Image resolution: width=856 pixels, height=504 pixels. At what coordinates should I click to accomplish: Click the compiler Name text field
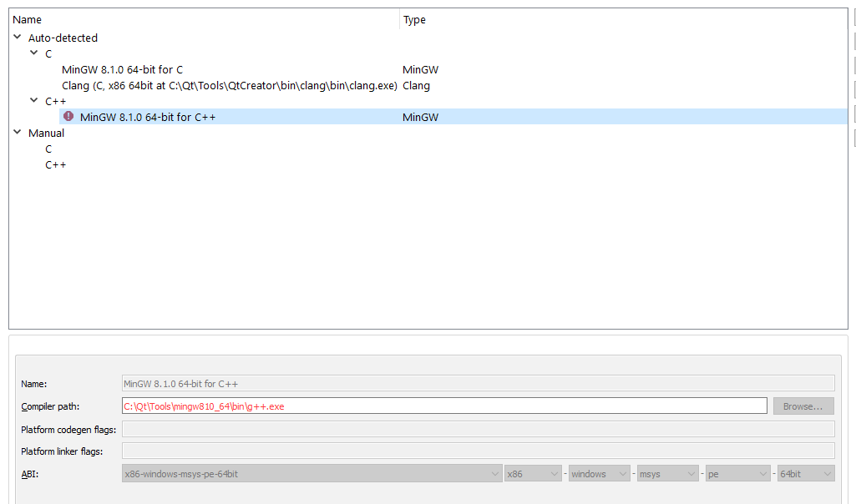click(x=478, y=384)
